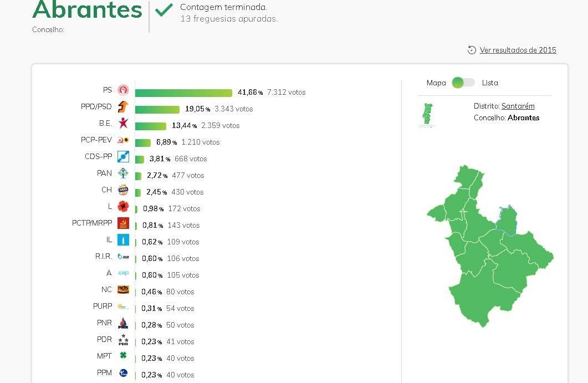Click the PS green vote percentage bar
The width and height of the screenshot is (588, 383).
pos(183,93)
